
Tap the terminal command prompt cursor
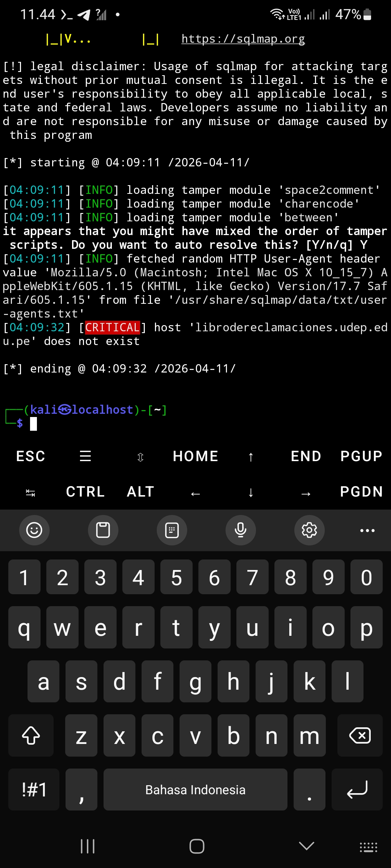pyautogui.click(x=33, y=424)
